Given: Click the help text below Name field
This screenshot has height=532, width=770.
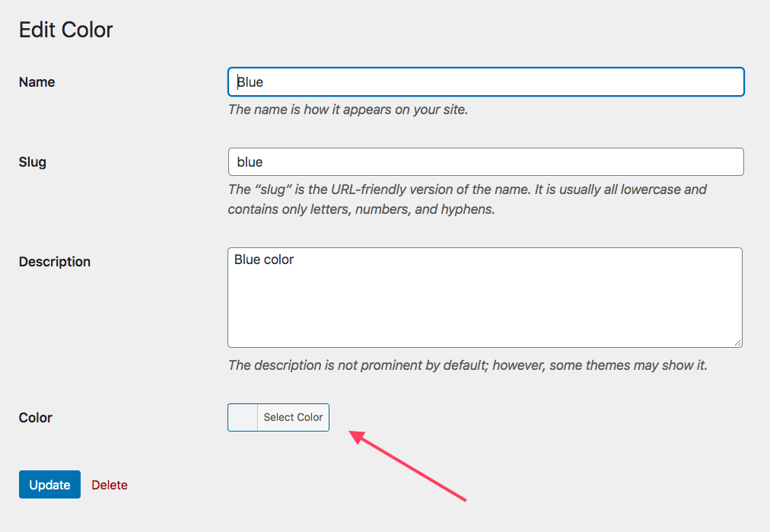Looking at the screenshot, I should (x=348, y=110).
